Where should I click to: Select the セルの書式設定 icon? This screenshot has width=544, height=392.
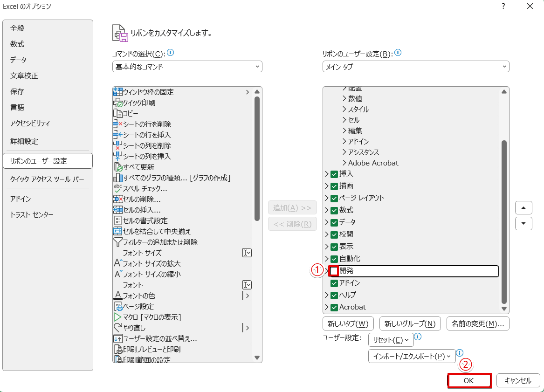pyautogui.click(x=117, y=220)
